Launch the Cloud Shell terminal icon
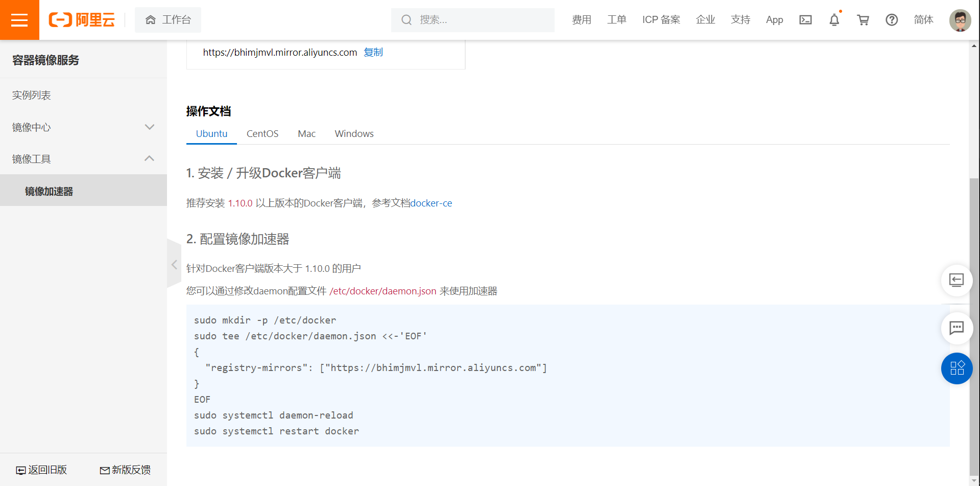 [x=806, y=20]
